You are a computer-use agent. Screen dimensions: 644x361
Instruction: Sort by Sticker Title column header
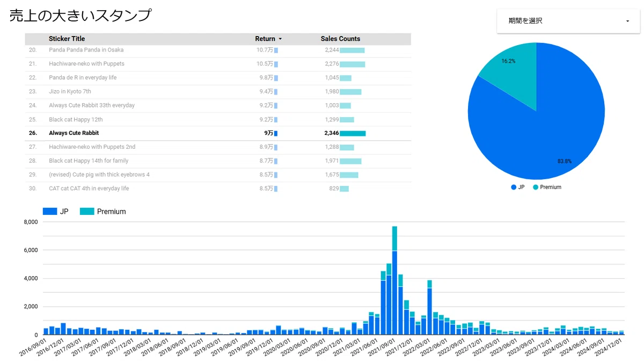(67, 39)
